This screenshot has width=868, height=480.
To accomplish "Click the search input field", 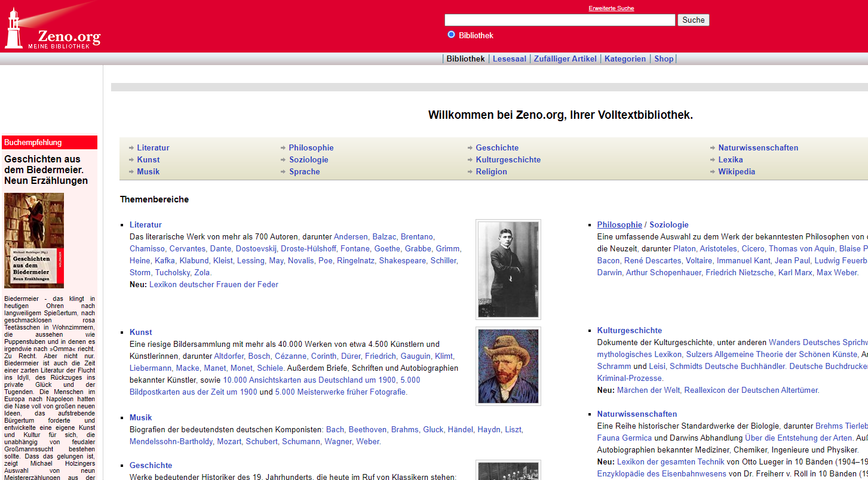I will point(559,20).
